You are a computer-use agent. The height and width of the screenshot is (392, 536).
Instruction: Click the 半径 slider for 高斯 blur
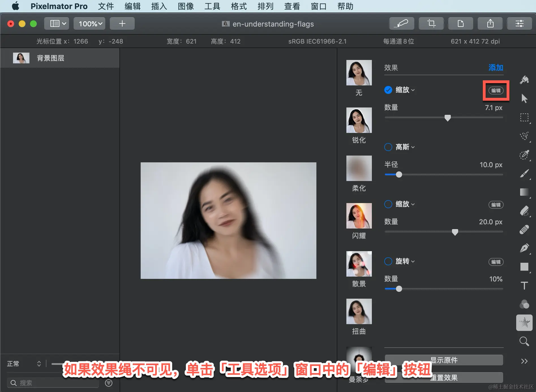click(x=444, y=175)
